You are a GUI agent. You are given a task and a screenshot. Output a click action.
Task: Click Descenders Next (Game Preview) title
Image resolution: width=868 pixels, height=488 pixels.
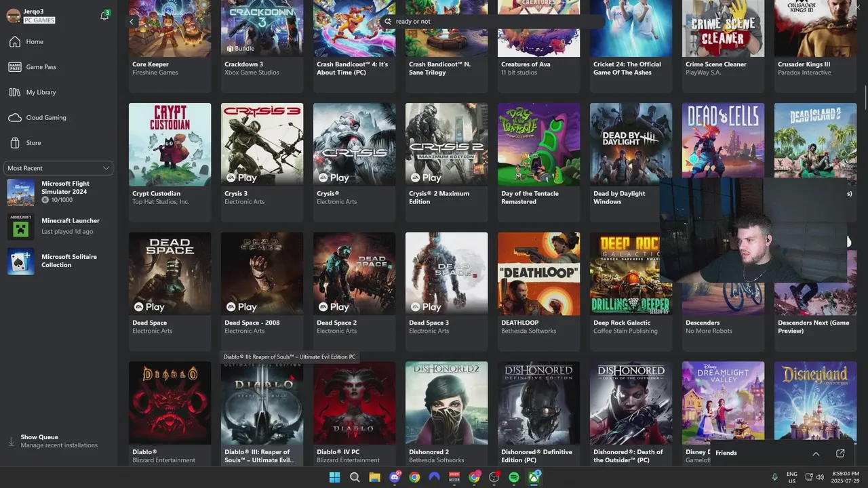[814, 327]
